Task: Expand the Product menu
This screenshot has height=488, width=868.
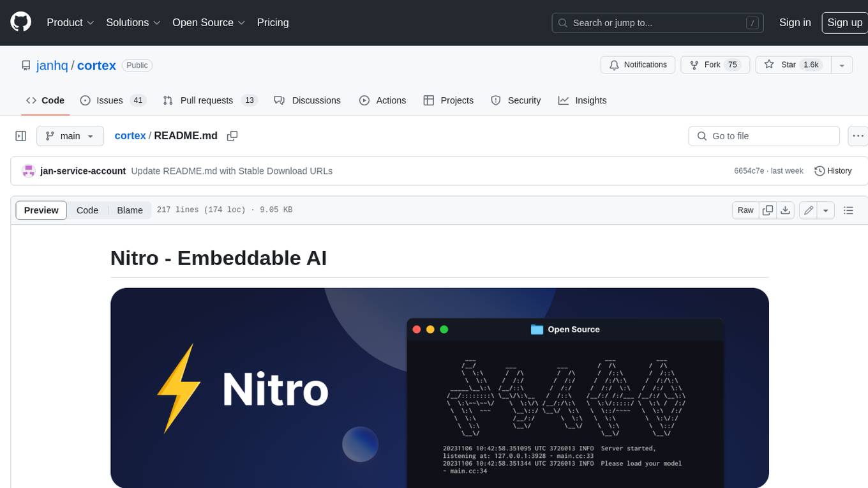Action: pyautogui.click(x=70, y=22)
